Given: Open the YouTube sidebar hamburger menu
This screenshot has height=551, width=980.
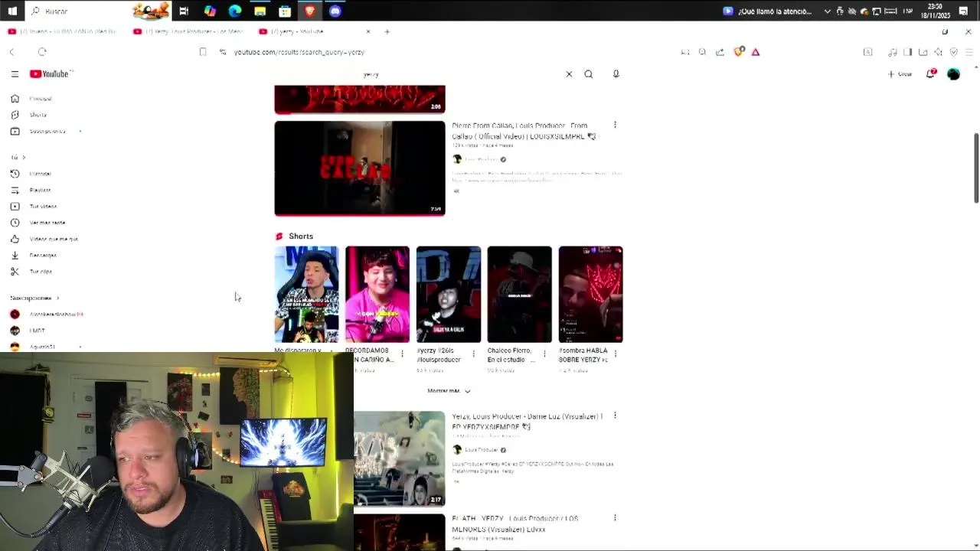Looking at the screenshot, I should 15,74.
